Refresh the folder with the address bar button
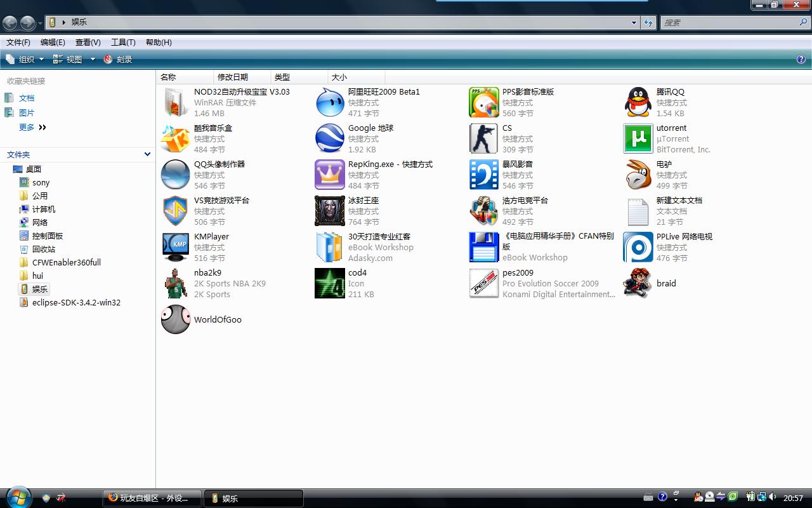Viewport: 812px width, 508px height. point(648,22)
